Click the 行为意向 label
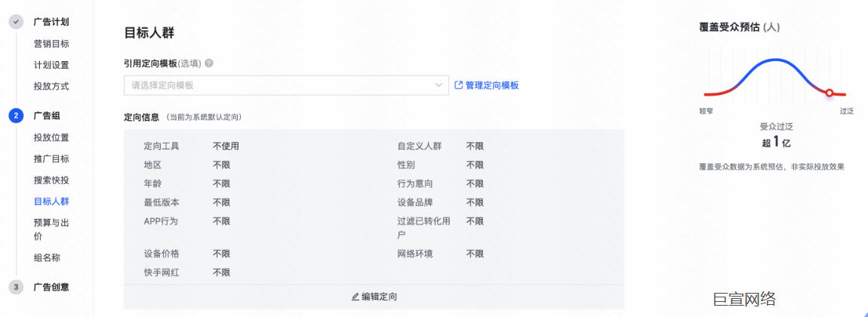Screen dimensions: 868x317 coord(415,183)
